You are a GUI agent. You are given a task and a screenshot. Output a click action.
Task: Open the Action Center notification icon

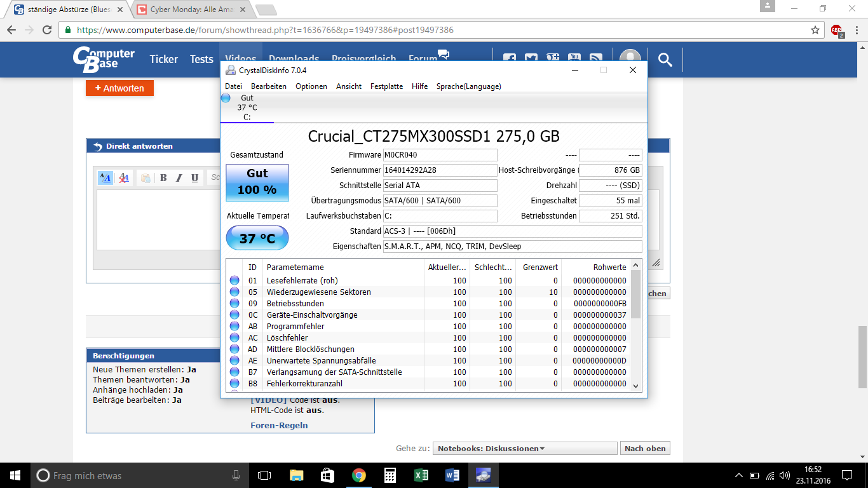tap(847, 475)
